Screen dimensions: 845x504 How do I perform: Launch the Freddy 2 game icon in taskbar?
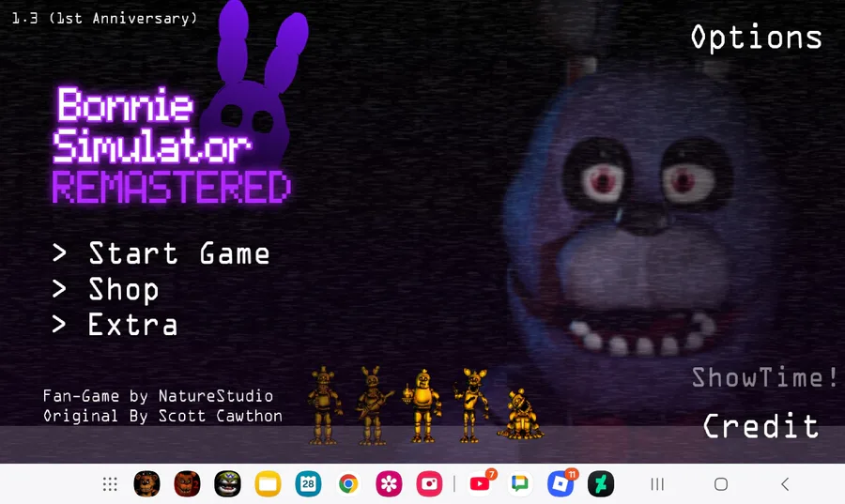(187, 483)
